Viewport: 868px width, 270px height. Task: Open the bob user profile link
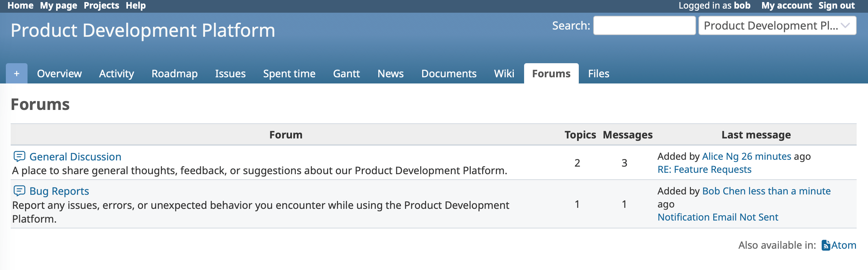point(742,5)
